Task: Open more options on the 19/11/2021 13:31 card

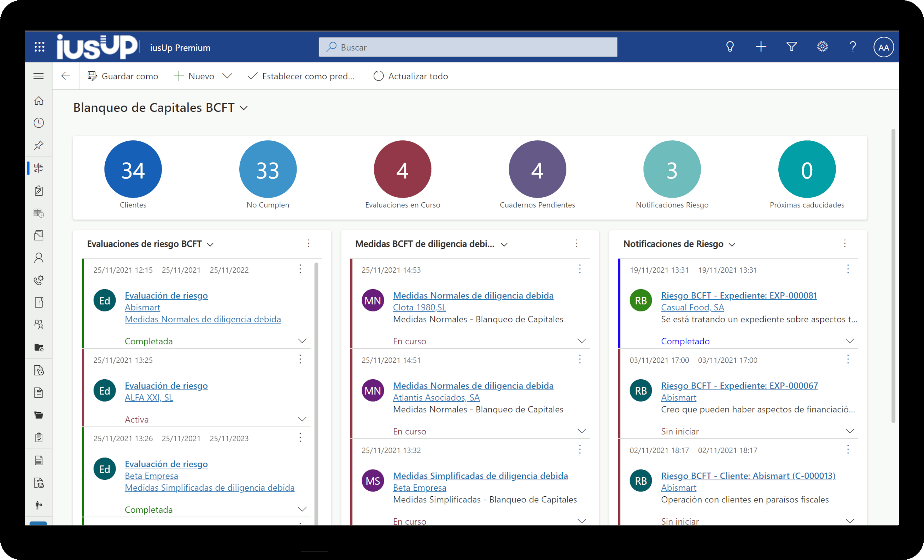Action: click(x=848, y=269)
